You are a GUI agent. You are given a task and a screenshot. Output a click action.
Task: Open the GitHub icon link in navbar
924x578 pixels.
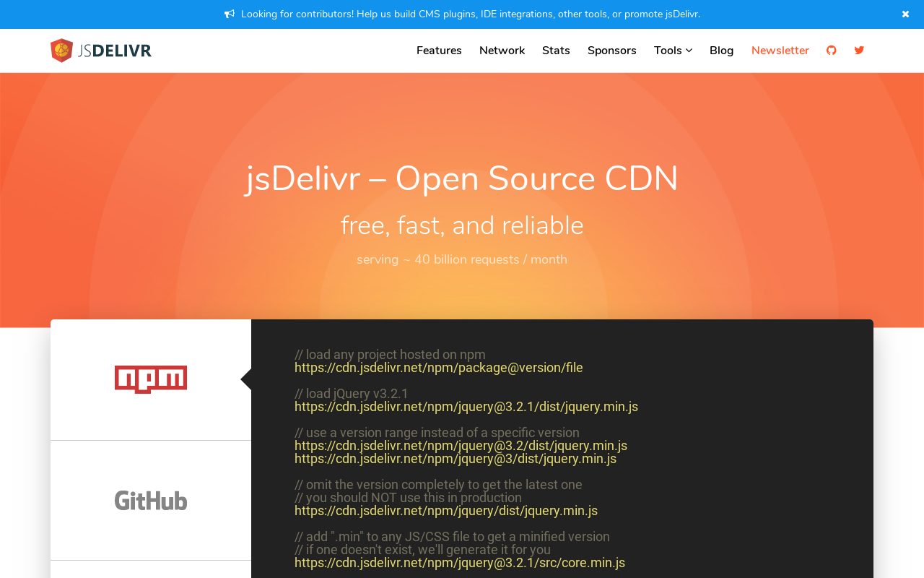pos(832,51)
